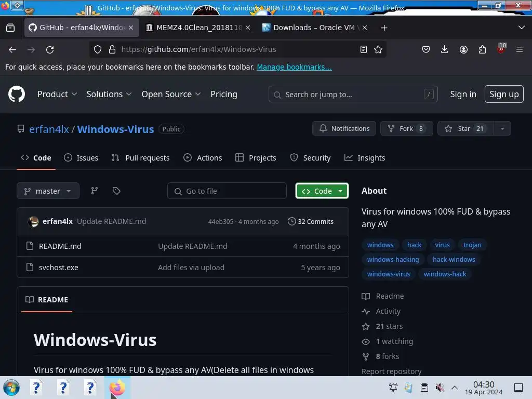This screenshot has width=532, height=399.
Task: Open the 32 Commits history link
Action: click(x=311, y=221)
